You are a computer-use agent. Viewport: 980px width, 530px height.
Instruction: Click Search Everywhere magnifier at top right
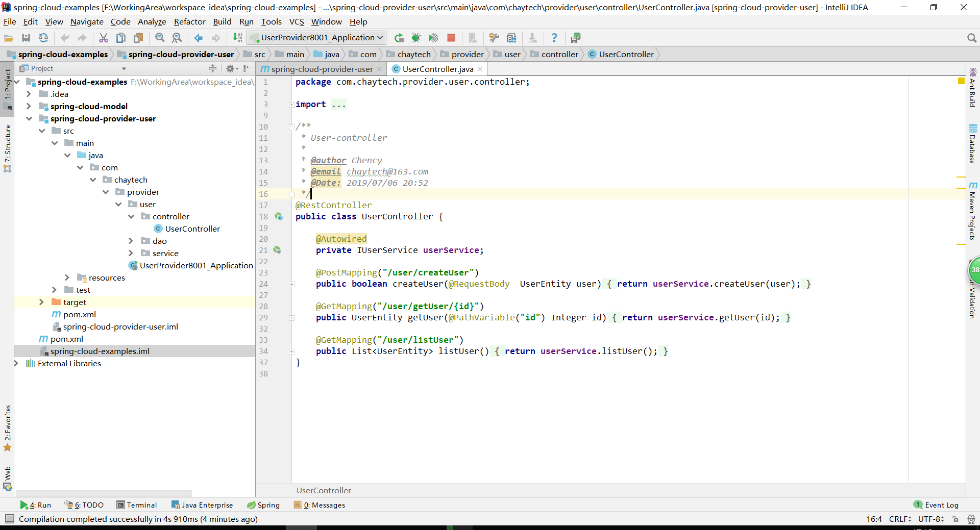971,38
